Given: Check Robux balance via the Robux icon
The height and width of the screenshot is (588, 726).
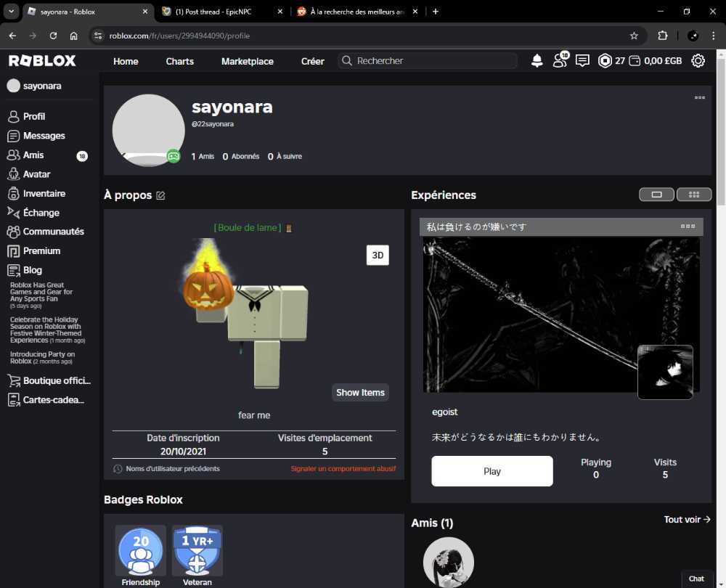Looking at the screenshot, I should 605,61.
